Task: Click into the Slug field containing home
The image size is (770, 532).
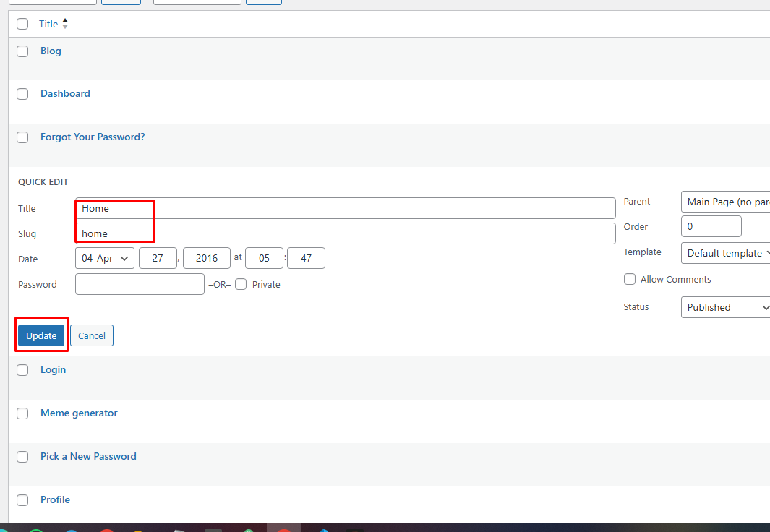Action: [x=345, y=233]
